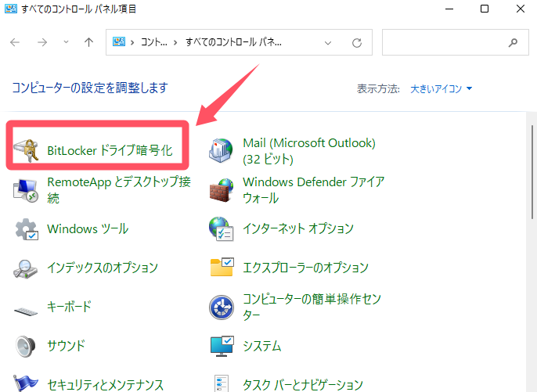Open サウンド speaker icon

coord(27,346)
